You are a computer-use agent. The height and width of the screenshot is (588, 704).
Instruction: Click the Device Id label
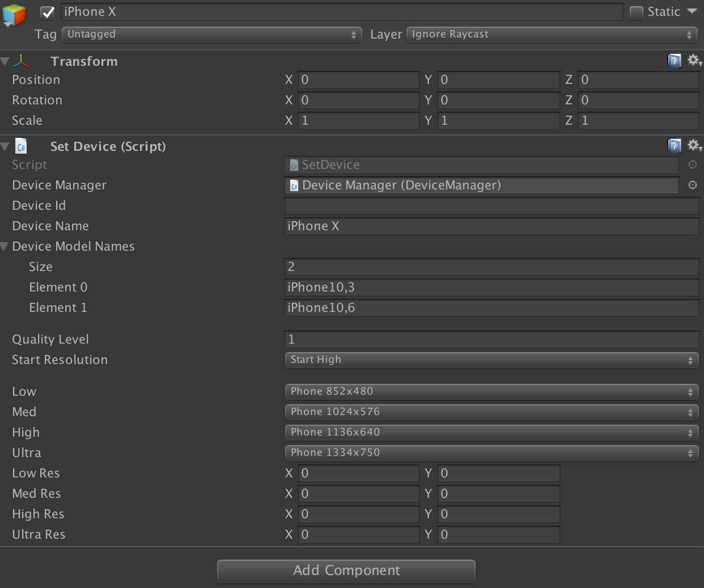pyautogui.click(x=39, y=206)
